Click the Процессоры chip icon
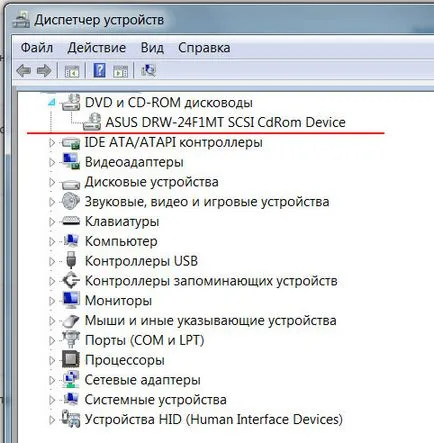The height and width of the screenshot is (443, 434). point(71,360)
